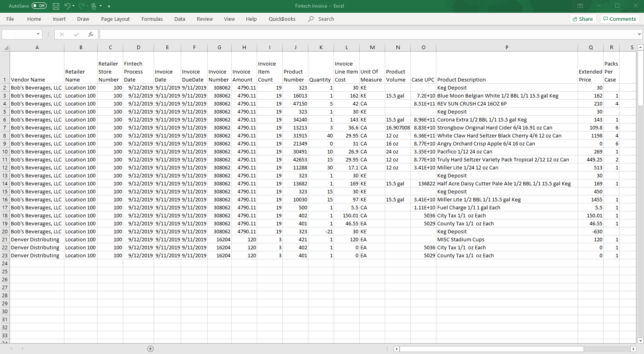Click the vertical scrollbar thumb
The image size is (644, 354).
[x=640, y=78]
